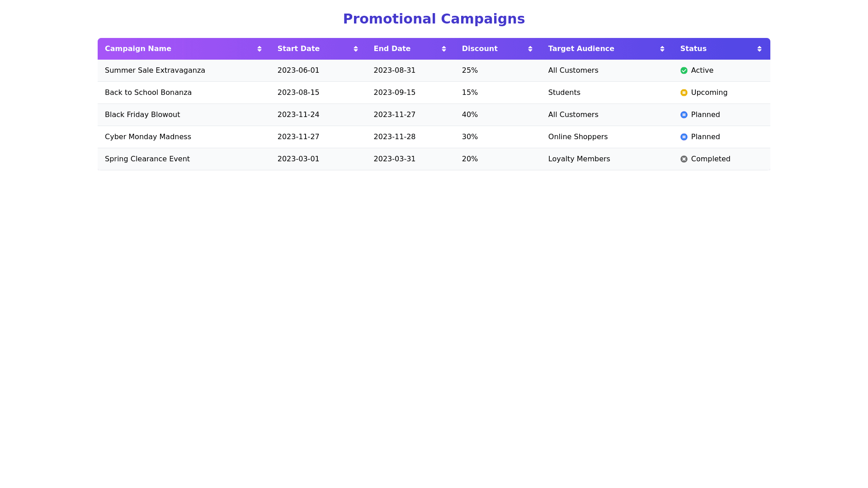Click the 40% discount cell
868x488 pixels.
(x=470, y=115)
